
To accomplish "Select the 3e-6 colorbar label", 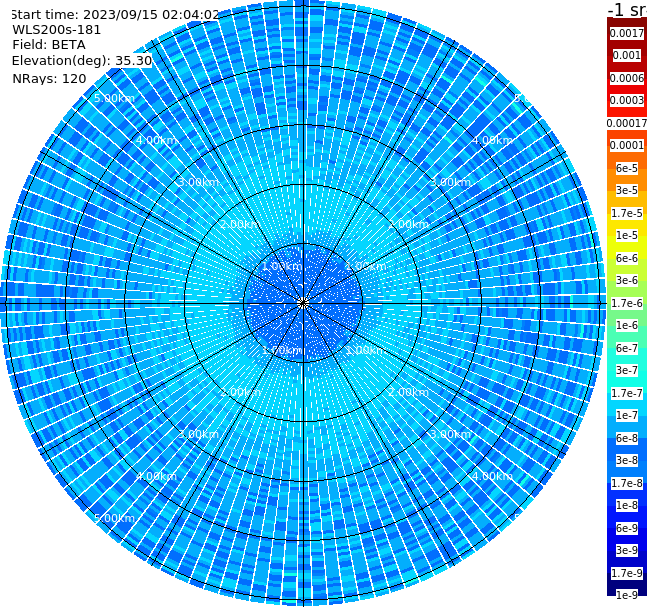I will pos(627,280).
